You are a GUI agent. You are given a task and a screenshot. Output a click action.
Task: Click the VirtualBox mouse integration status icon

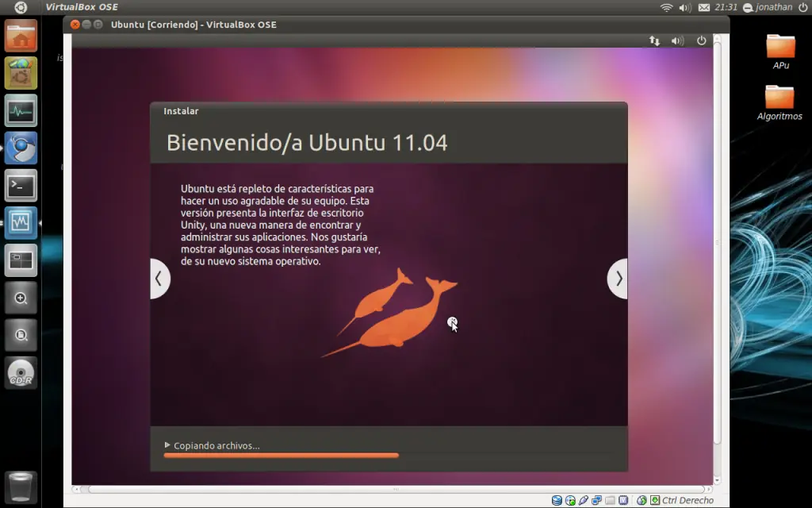642,500
